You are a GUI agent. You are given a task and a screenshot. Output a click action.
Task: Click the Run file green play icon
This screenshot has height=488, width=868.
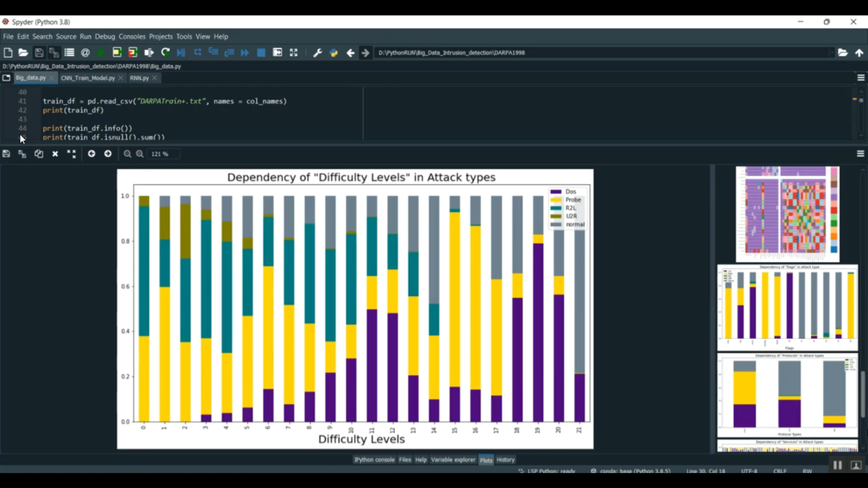pos(100,52)
